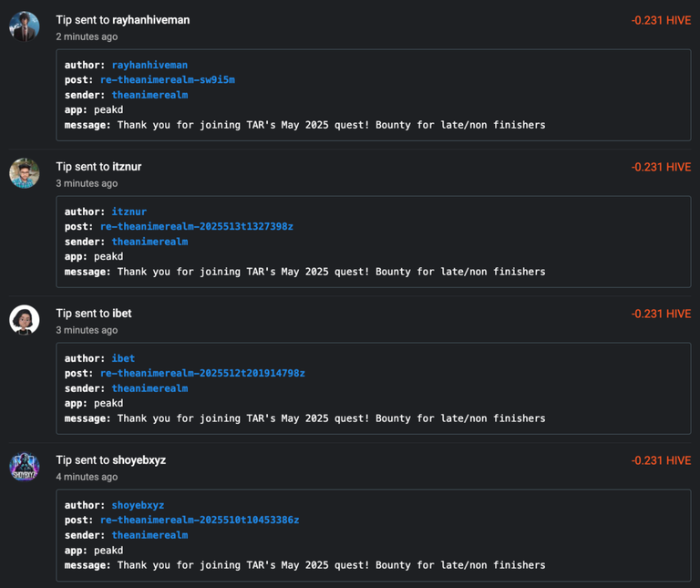Viewport: 700px width, 588px height.
Task: Open shoyebxyz's profile avatar
Action: (x=25, y=467)
